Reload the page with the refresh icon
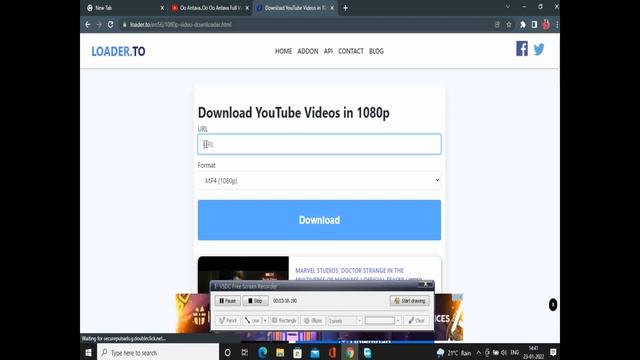 tap(110, 24)
